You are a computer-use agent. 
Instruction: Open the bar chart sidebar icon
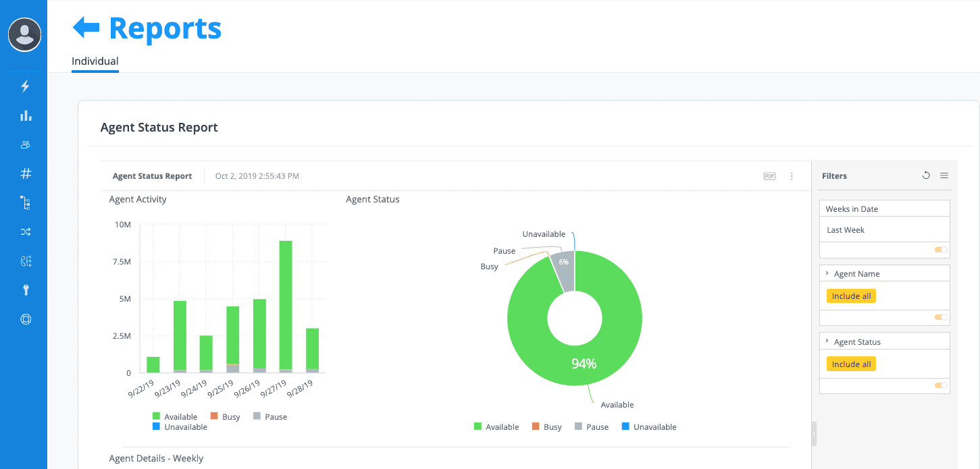tap(26, 115)
